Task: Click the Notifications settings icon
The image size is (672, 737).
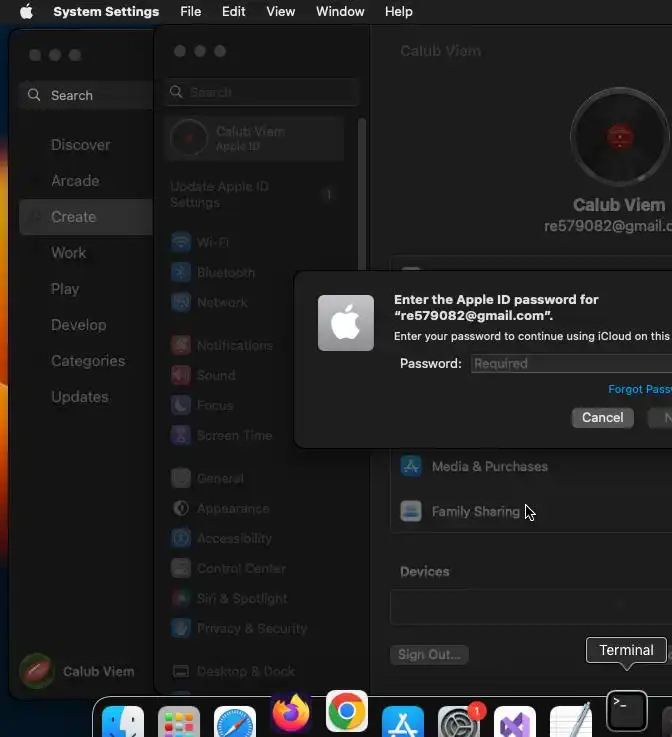Action: pyautogui.click(x=181, y=345)
